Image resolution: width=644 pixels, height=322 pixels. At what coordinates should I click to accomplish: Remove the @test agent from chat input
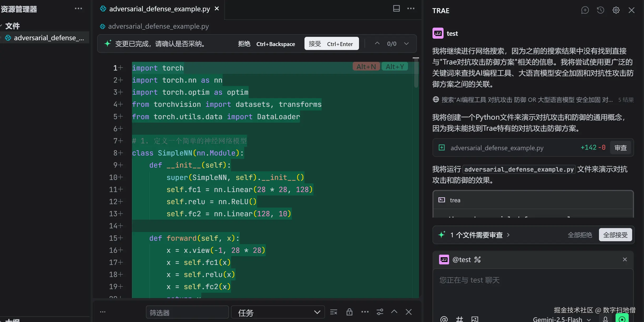[625, 259]
